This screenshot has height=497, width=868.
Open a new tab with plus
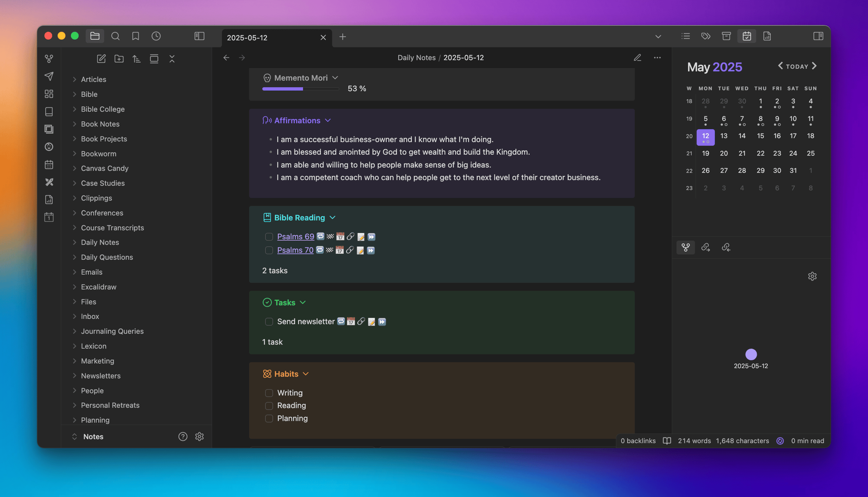point(342,37)
